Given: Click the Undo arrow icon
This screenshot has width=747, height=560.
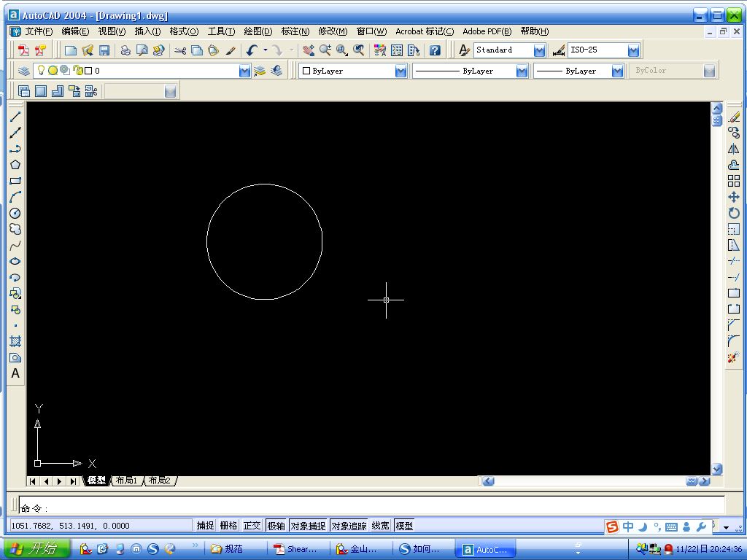Looking at the screenshot, I should point(252,50).
